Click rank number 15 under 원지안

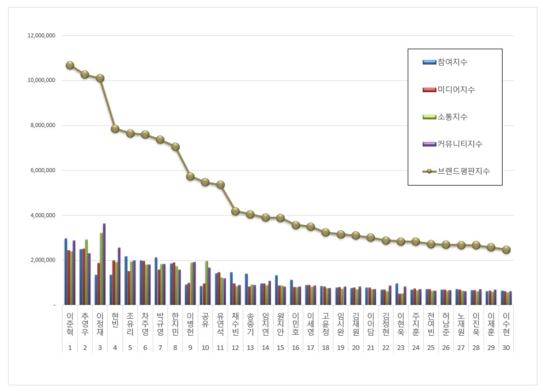pos(280,348)
